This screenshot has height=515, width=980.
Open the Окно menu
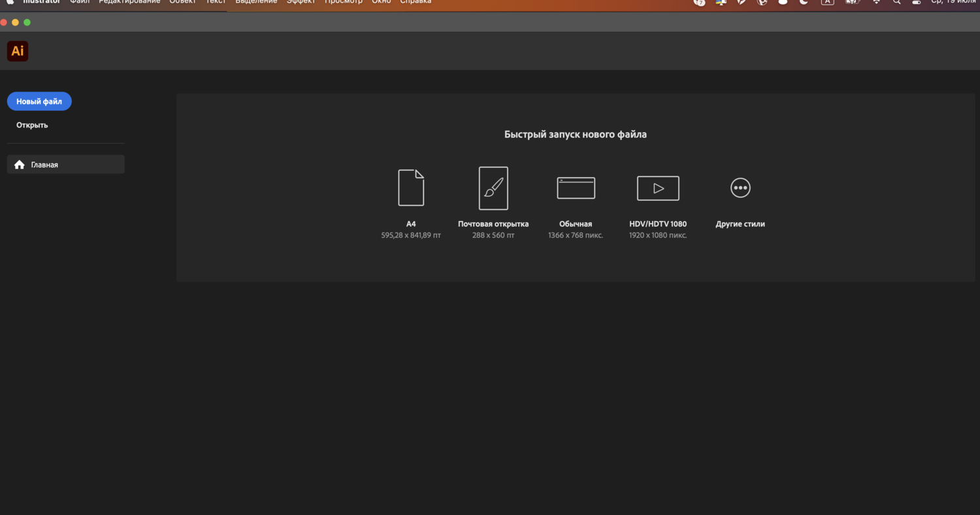(382, 2)
